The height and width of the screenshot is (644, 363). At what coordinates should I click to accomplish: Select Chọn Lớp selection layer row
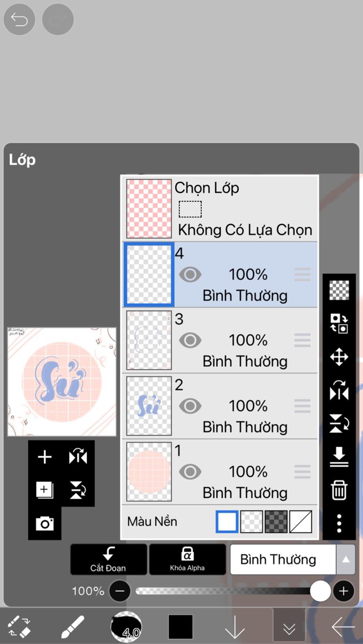pos(220,208)
